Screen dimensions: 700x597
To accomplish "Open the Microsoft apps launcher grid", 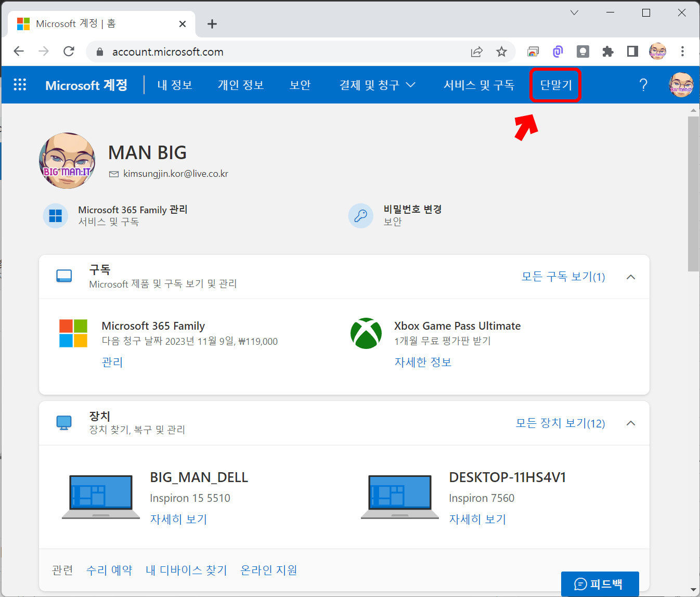I will [x=20, y=85].
